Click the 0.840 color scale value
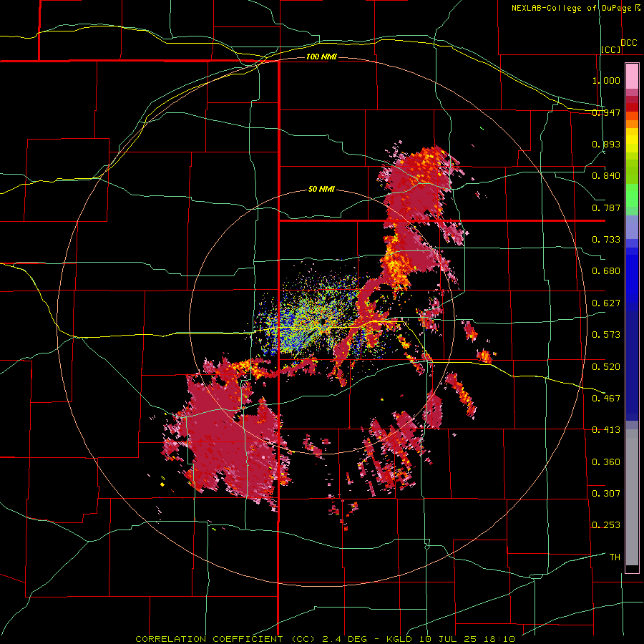 606,176
